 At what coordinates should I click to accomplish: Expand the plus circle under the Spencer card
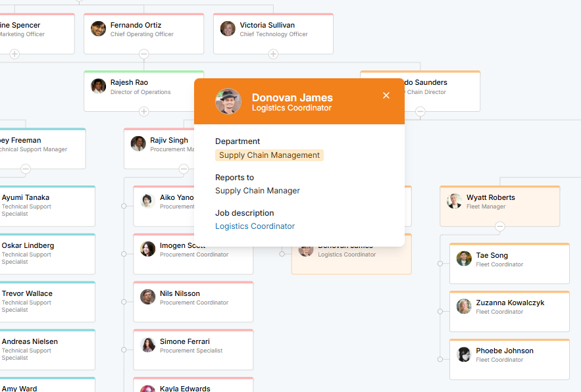tap(14, 54)
